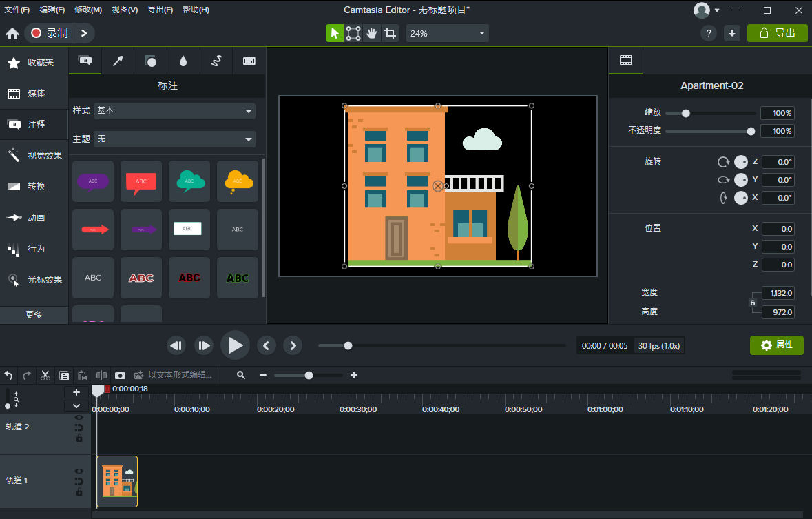Toggle the aspect ratio lock for width and height
Viewport: 812px width, 519px height.
point(753,303)
